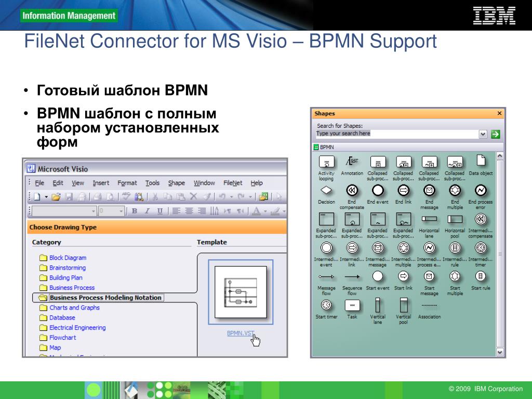Select the Start timer shape
The image size is (532, 399).
point(326,305)
